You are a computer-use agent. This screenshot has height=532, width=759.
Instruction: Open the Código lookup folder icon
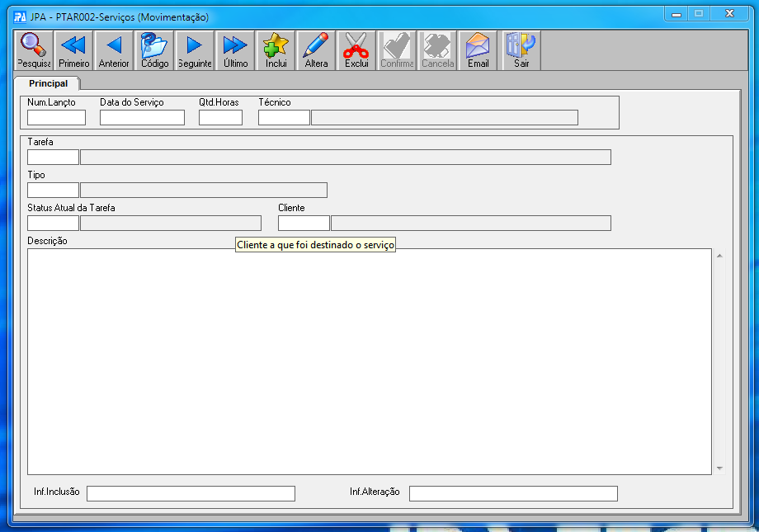155,51
